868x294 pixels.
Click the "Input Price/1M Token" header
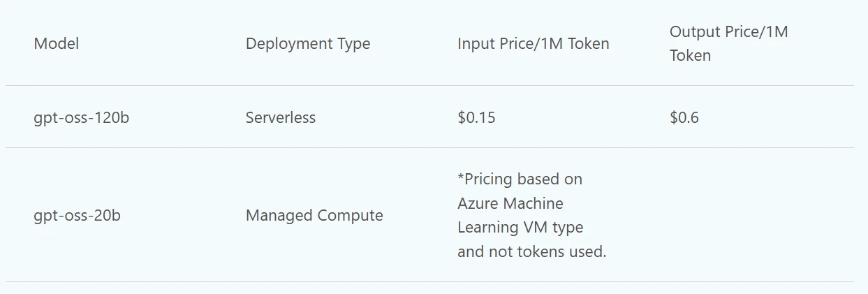pyautogui.click(x=533, y=43)
